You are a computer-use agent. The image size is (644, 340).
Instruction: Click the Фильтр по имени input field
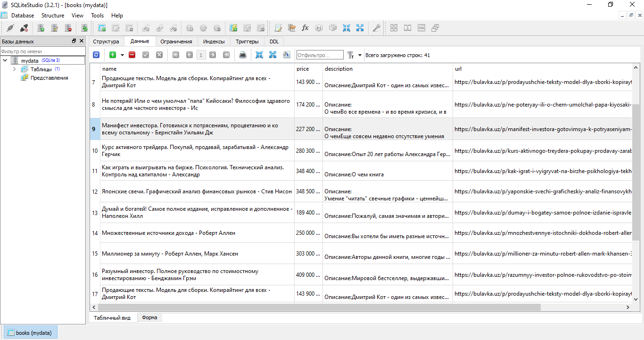click(x=43, y=51)
